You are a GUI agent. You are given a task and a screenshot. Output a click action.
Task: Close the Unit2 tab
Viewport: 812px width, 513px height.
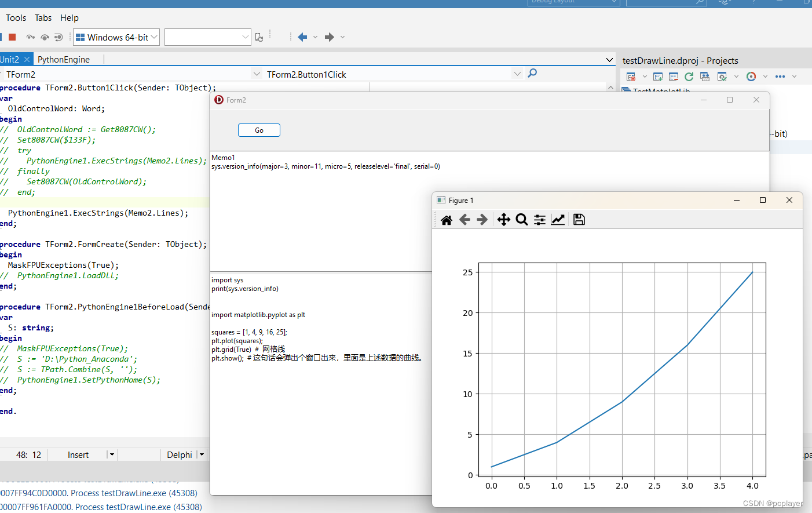coord(27,59)
